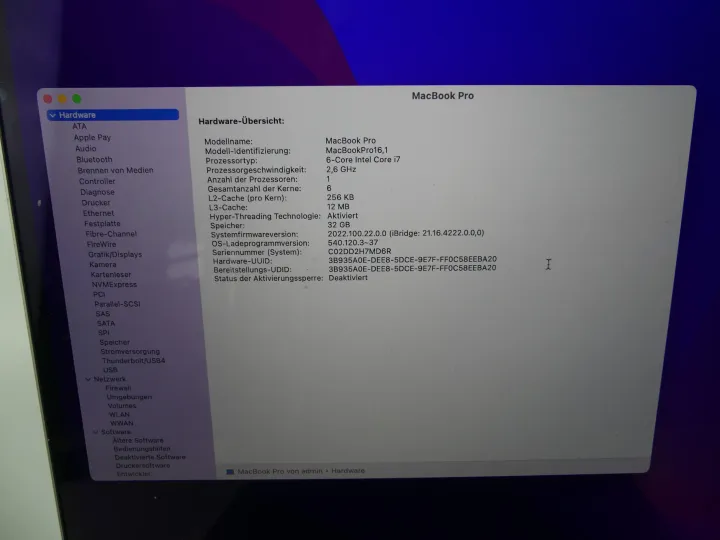Click the computer icon in path bar
Image resolution: width=720 pixels, height=540 pixels.
(230, 472)
